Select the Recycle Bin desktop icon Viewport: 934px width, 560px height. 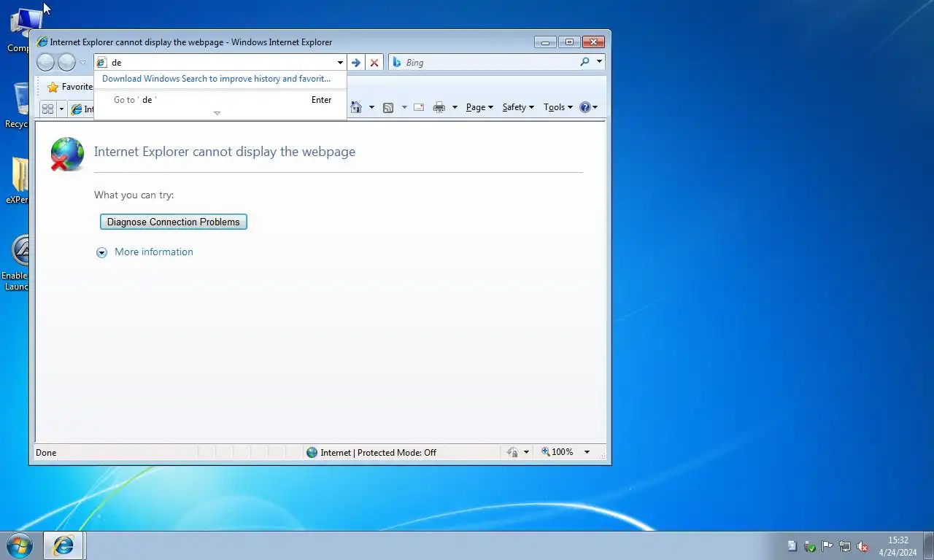pyautogui.click(x=18, y=106)
